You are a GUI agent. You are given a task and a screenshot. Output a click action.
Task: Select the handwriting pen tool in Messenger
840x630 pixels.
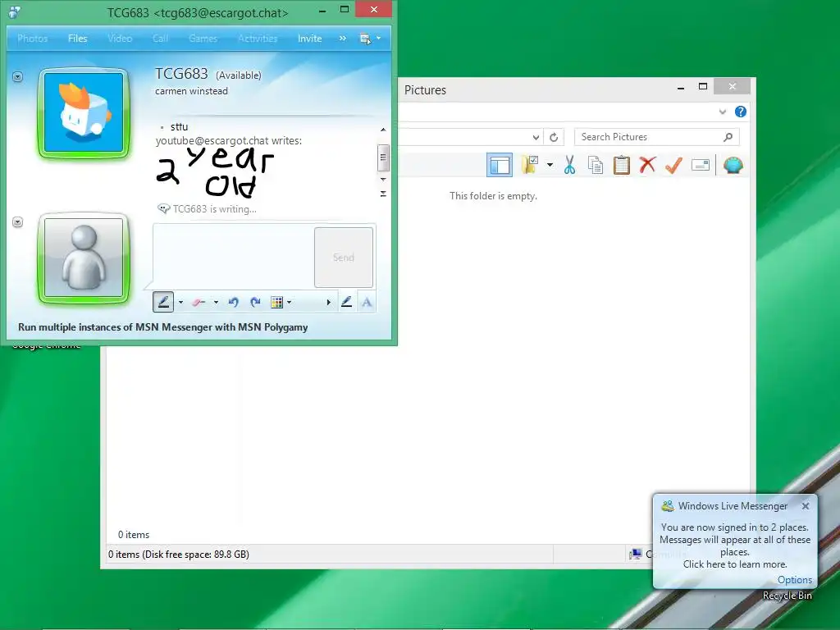163,302
